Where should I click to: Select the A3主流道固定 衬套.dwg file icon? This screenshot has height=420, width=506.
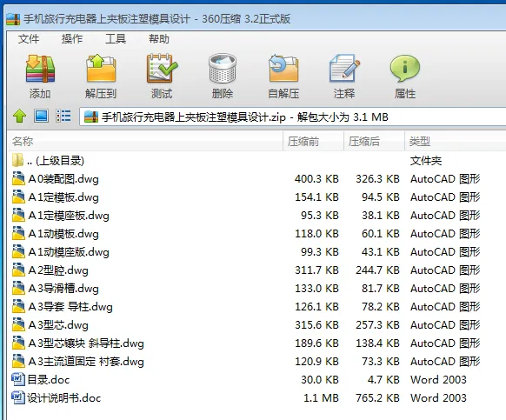point(18,361)
